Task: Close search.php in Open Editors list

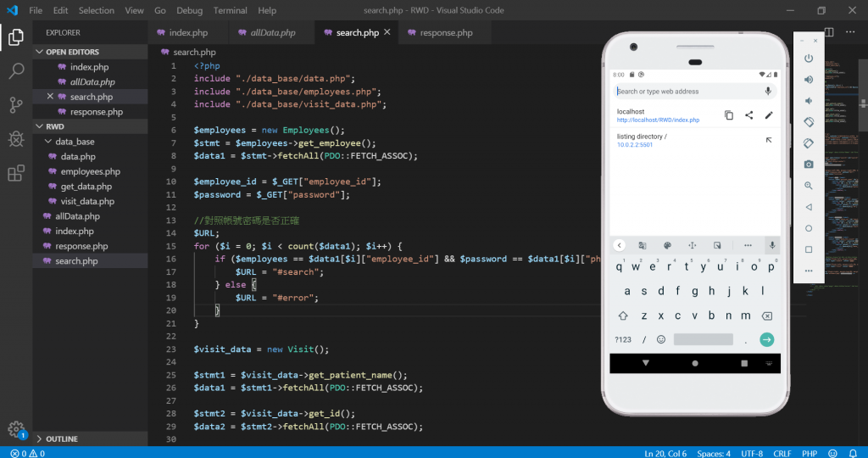Action: 50,97
